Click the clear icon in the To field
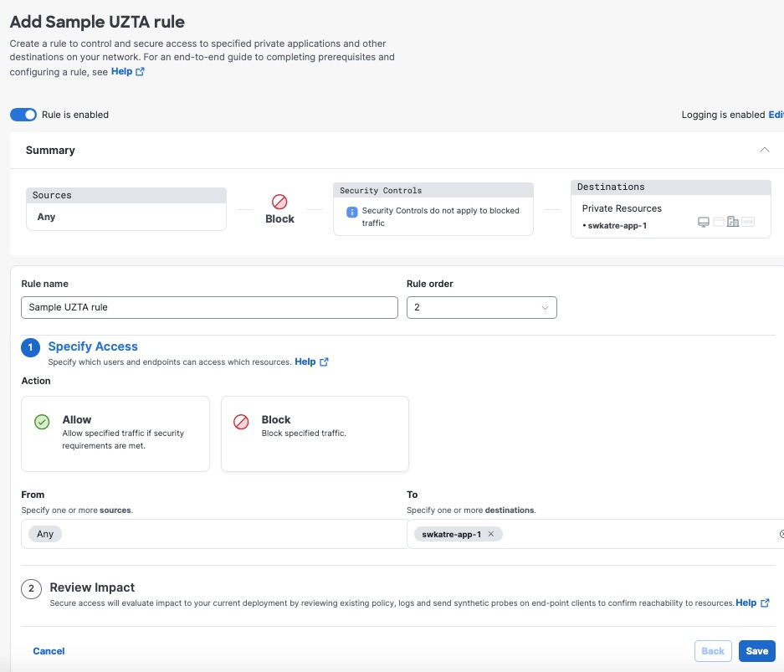Viewport: 784px width, 672px height. coord(781,534)
